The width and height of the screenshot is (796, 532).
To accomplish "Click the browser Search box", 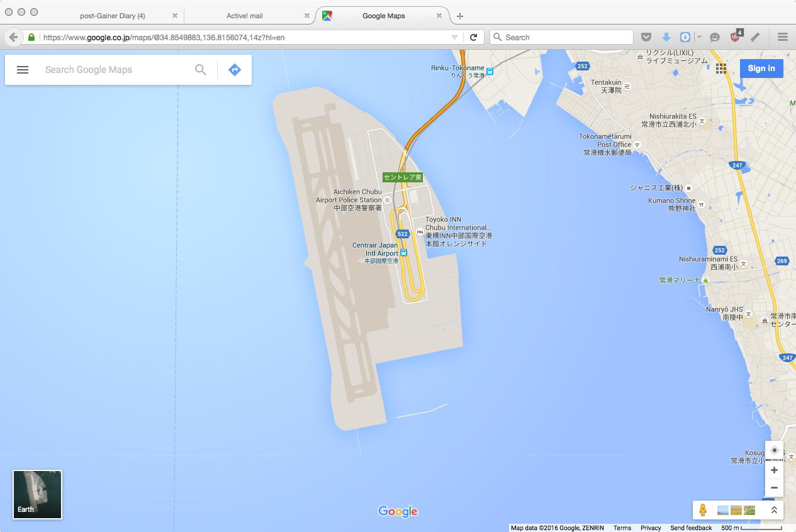I will 561,37.
